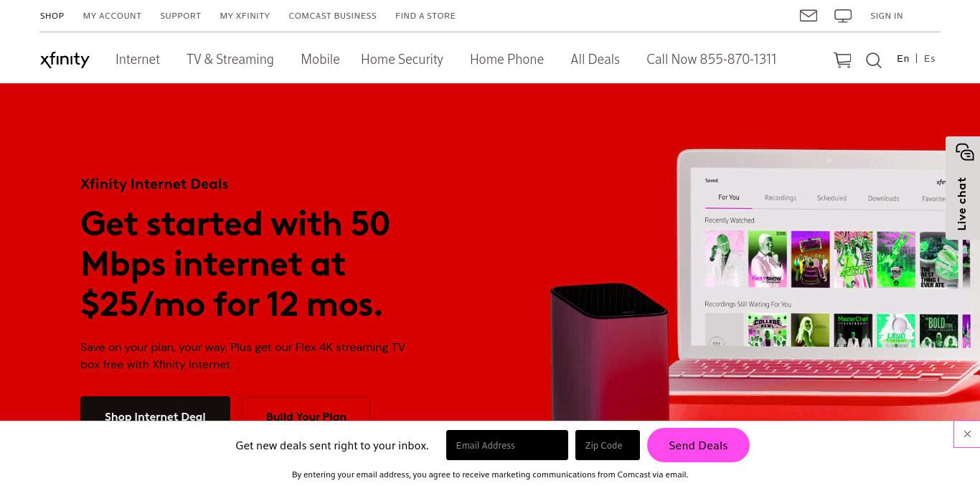Viewport: 980px width, 486px height.
Task: Select En language option
Action: pyautogui.click(x=903, y=59)
